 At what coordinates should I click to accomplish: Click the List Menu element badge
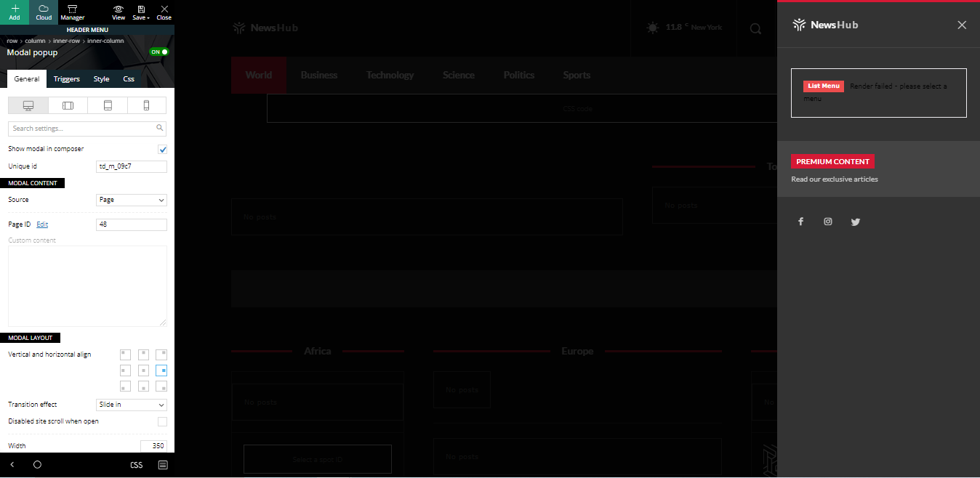824,86
